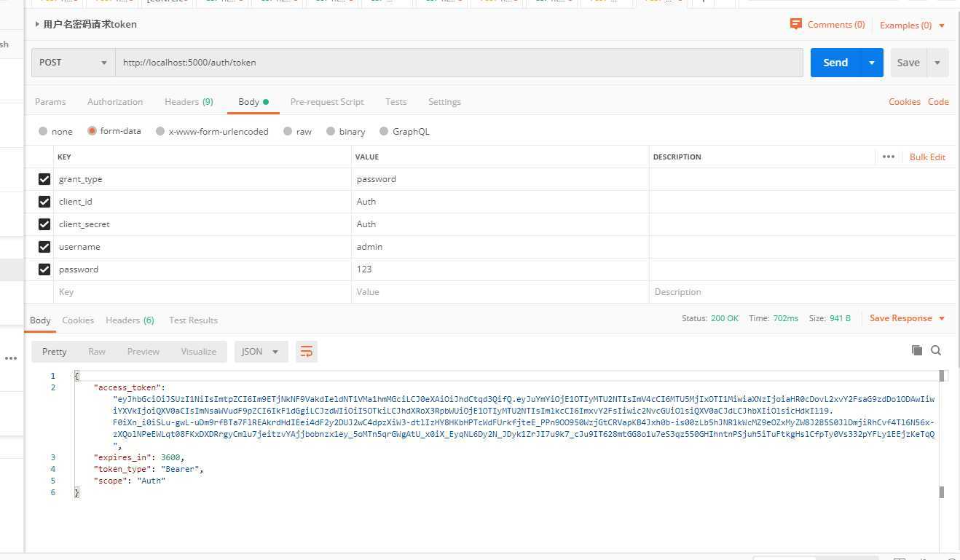Viewport: 960px width, 560px height.
Task: Click the 'password' value of grant_type
Action: click(377, 179)
